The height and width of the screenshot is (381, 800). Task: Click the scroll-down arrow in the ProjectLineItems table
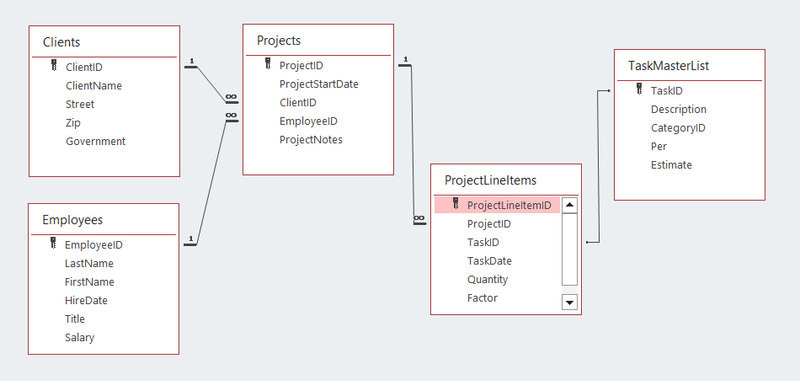[569, 302]
